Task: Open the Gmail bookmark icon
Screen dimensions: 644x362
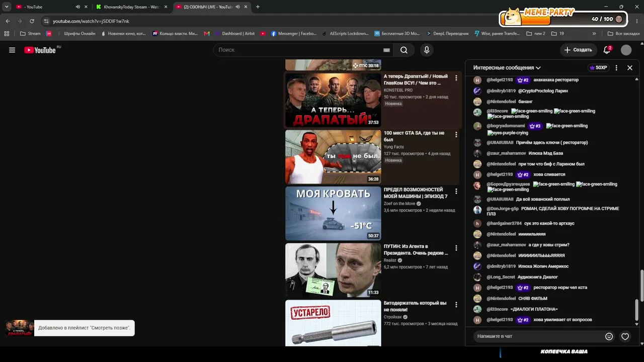Action: point(207,34)
